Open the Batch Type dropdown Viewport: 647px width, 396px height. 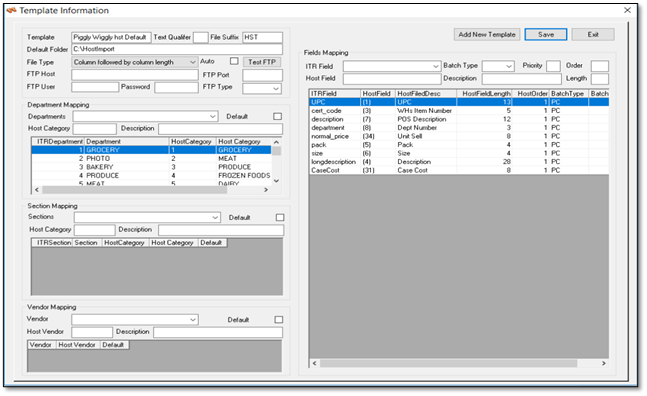click(x=498, y=66)
